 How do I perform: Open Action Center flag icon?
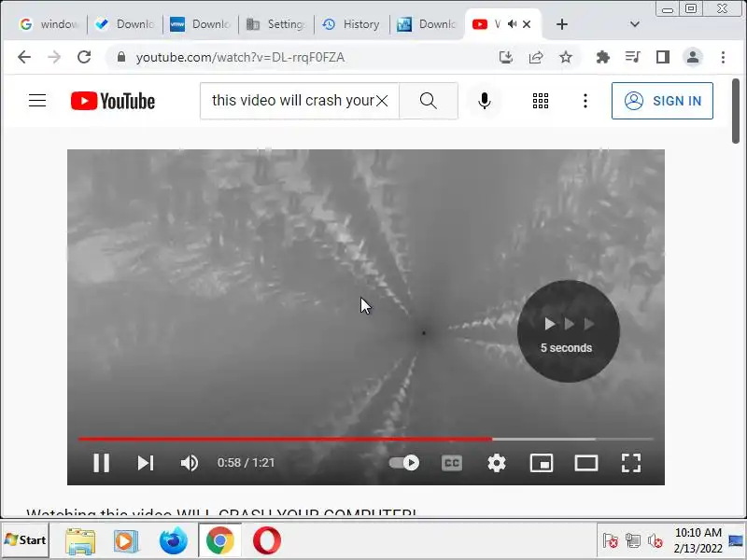tap(611, 540)
